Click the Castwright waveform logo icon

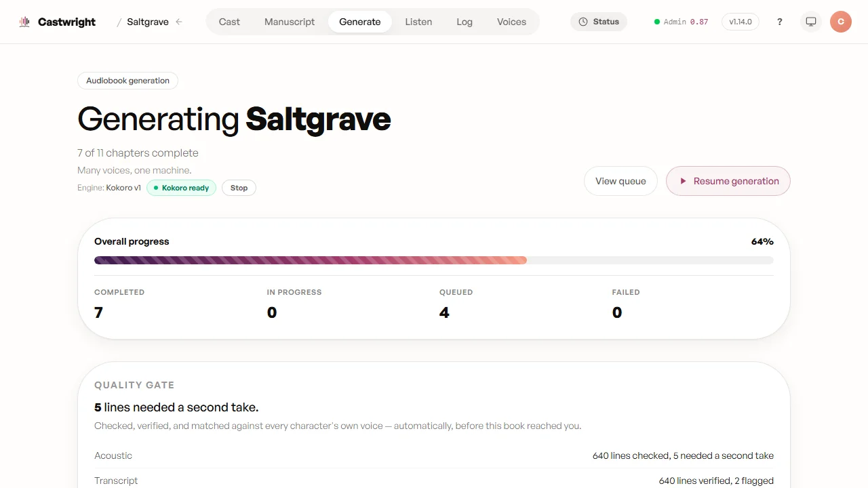(x=24, y=22)
